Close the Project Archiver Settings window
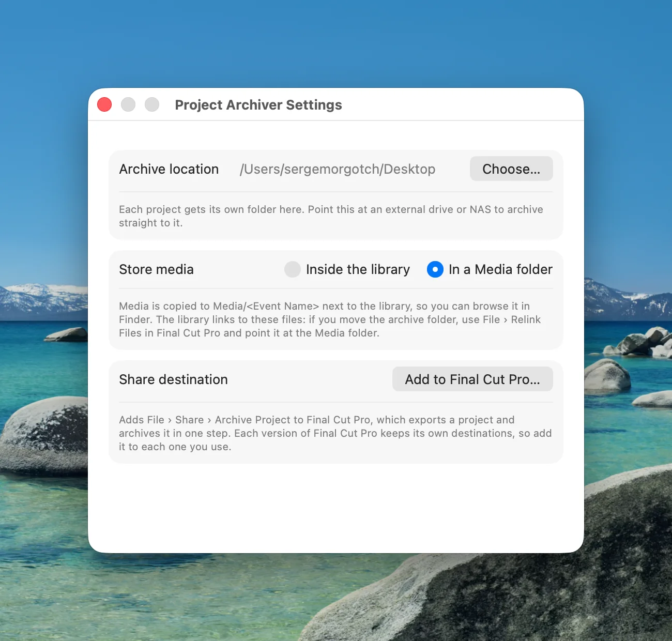Image resolution: width=672 pixels, height=641 pixels. coord(104,105)
